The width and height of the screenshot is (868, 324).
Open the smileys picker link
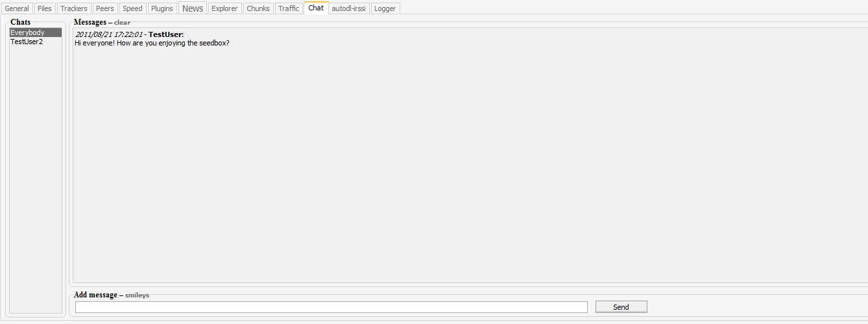point(137,295)
